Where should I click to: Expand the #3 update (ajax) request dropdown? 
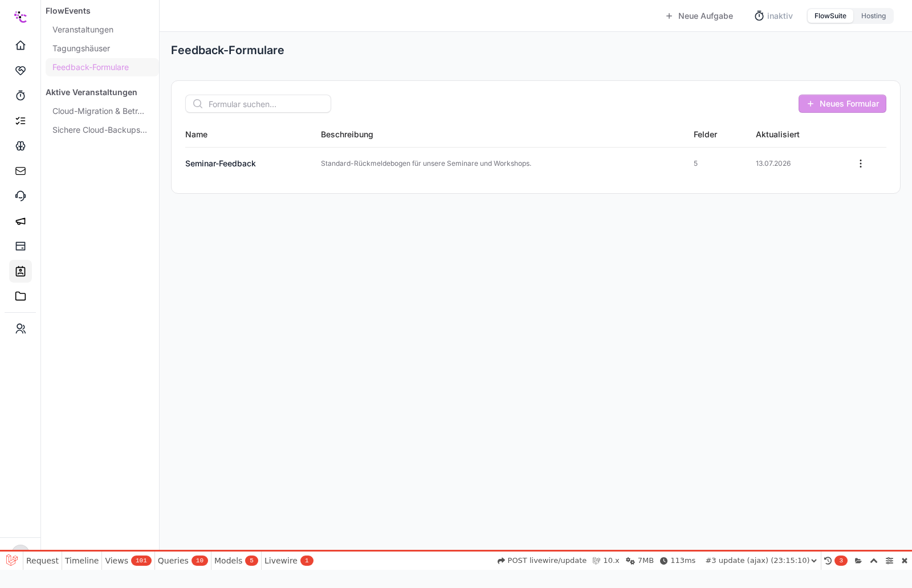(761, 561)
